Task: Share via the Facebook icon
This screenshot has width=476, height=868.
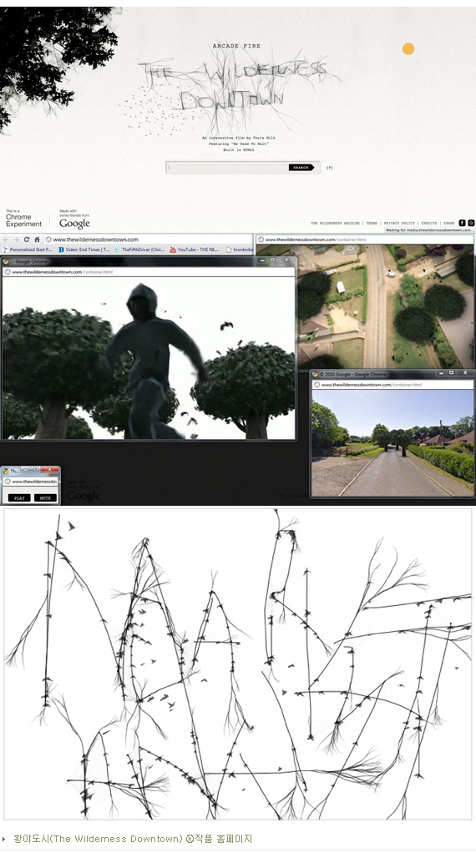Action: [462, 223]
